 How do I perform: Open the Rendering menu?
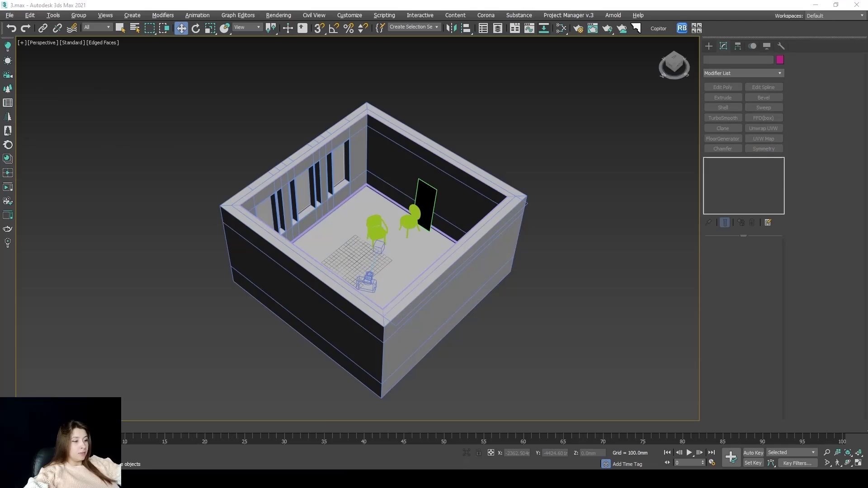[278, 15]
